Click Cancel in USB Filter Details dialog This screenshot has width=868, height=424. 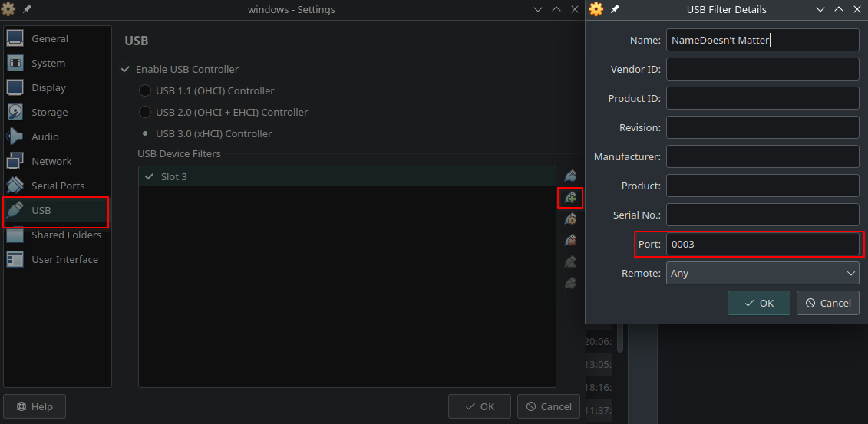827,303
